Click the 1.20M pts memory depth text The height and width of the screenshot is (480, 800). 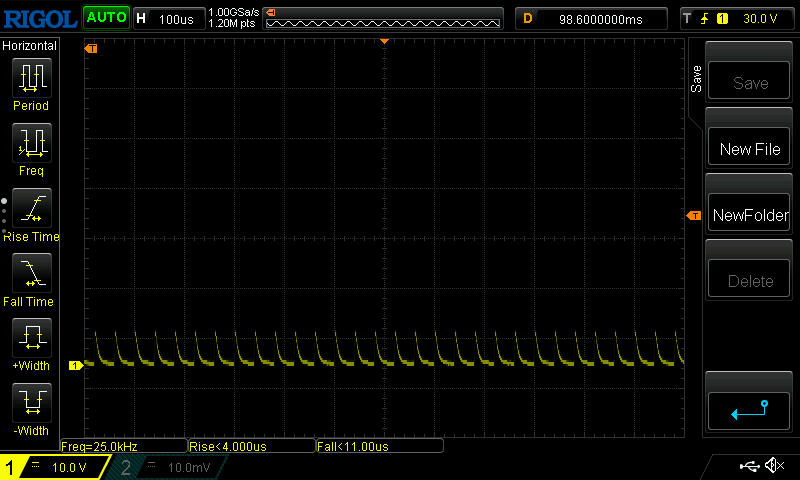[x=232, y=23]
